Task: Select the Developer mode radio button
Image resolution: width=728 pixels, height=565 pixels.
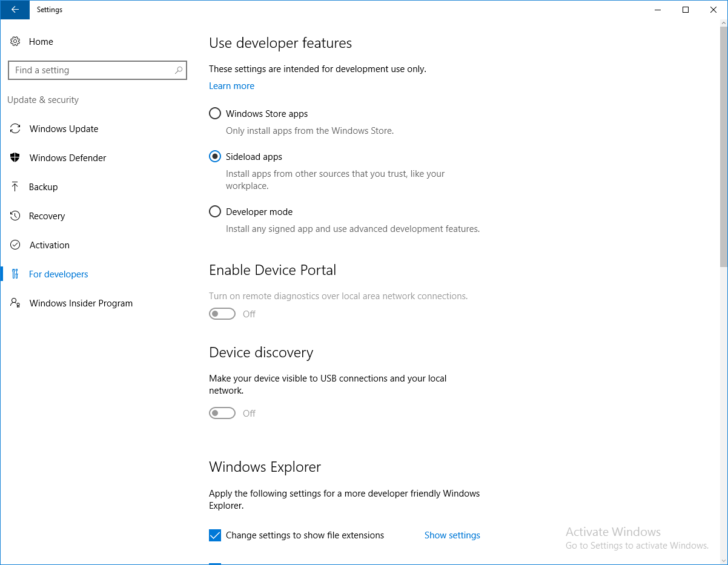Action: pos(215,212)
